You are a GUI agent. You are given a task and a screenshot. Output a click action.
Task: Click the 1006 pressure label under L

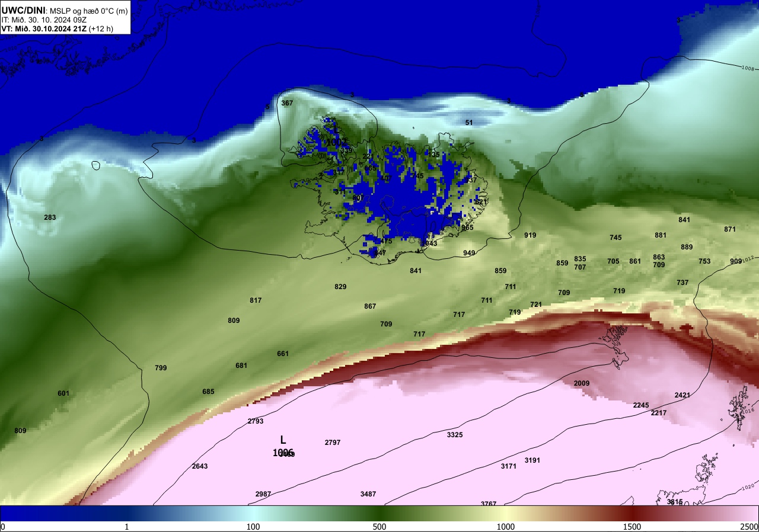[283, 453]
